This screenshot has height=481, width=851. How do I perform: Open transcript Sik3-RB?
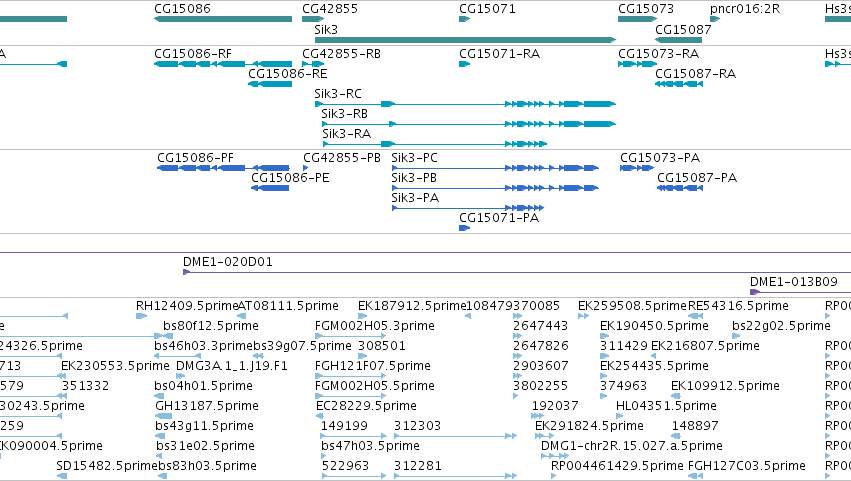(345, 114)
